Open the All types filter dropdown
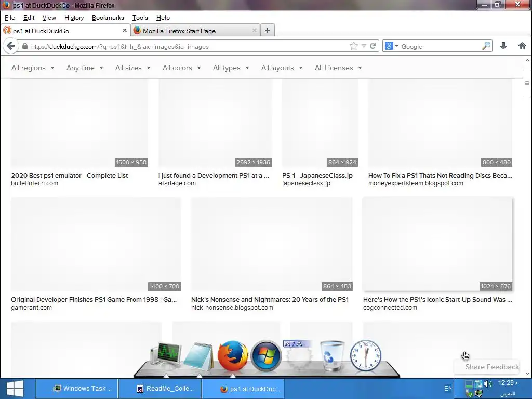The image size is (532, 399). pos(231,68)
